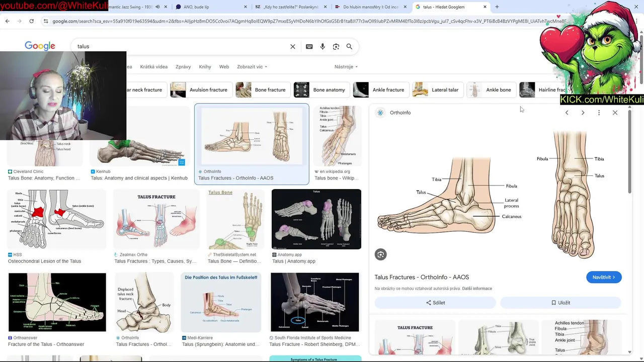This screenshot has width=644, height=362.
Task: Click the Google logo
Action: pyautogui.click(x=40, y=46)
